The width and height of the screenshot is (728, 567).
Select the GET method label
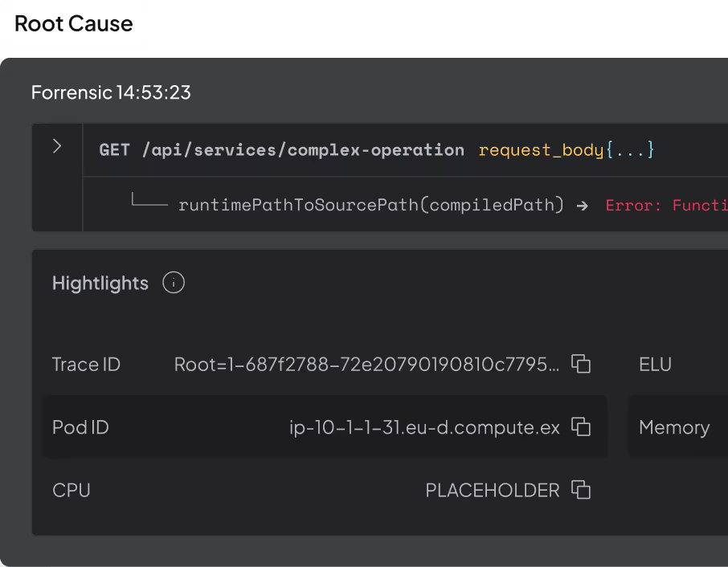tap(113, 149)
